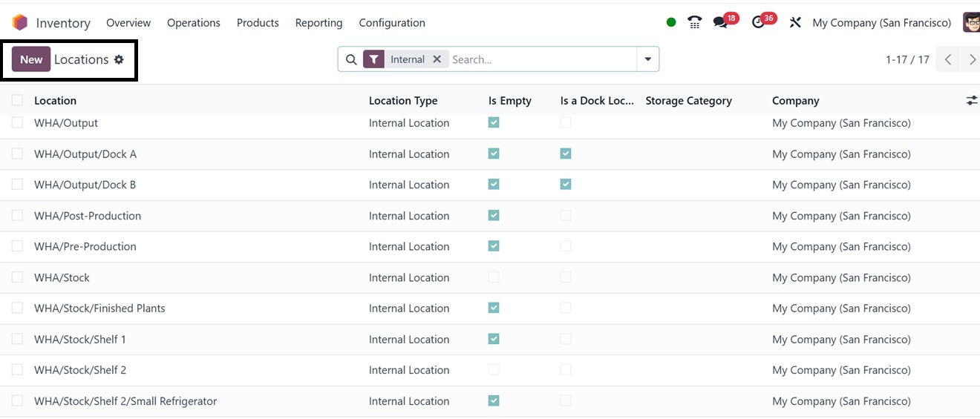Image resolution: width=980 pixels, height=419 pixels.
Task: Remove the Internal filter with X
Action: pyautogui.click(x=437, y=59)
